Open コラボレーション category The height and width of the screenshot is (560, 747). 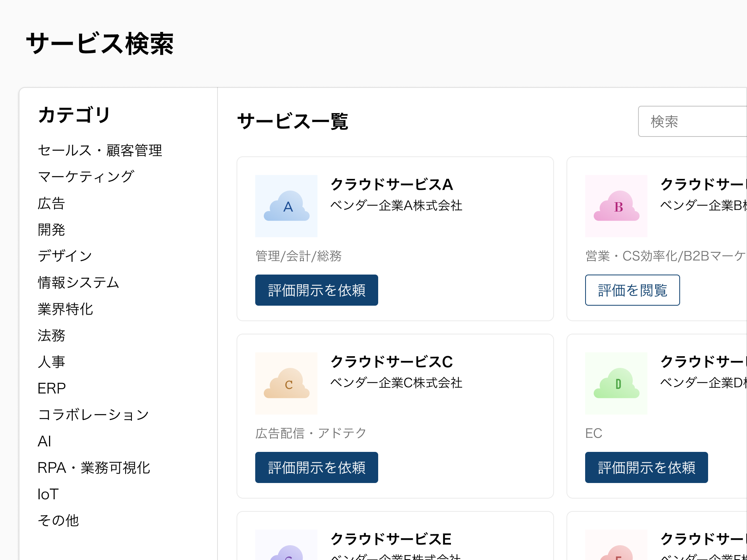[93, 415]
